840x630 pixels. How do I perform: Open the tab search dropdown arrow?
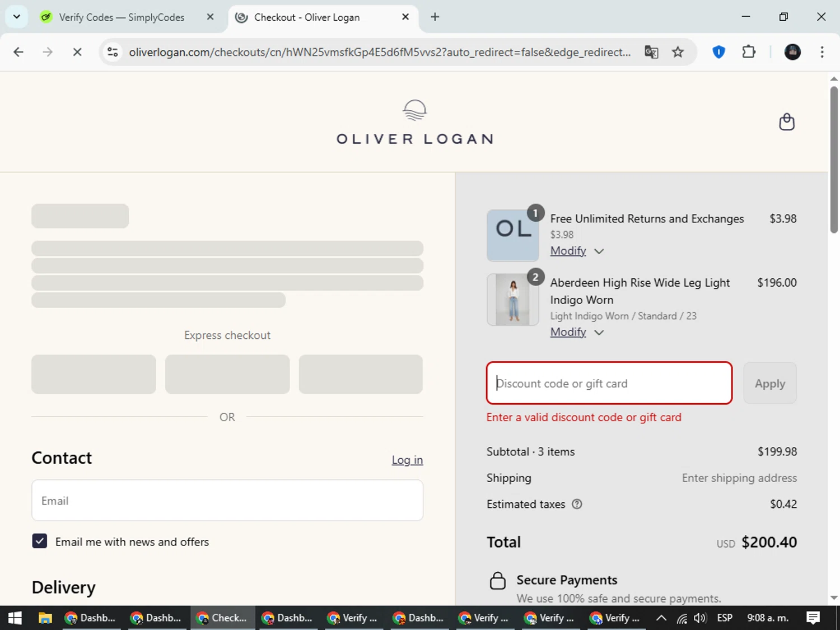17,17
